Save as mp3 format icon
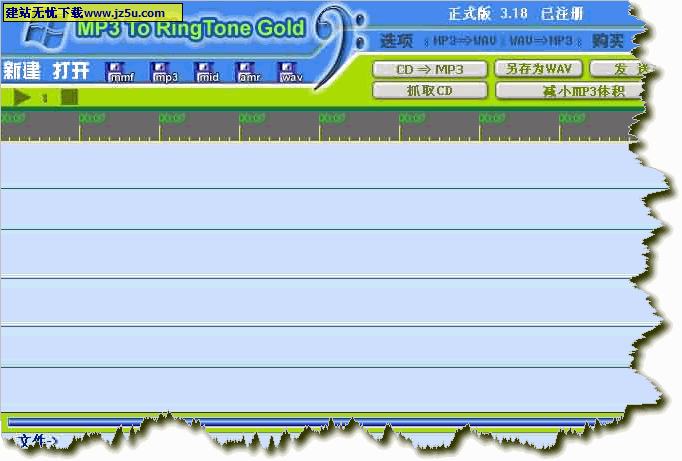The image size is (682, 461). point(164,72)
